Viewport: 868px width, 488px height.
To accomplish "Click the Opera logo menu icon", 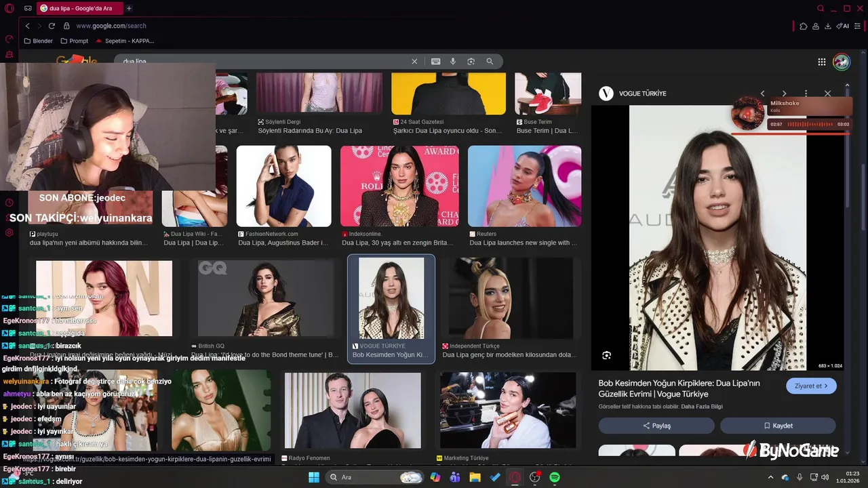I will coord(9,8).
